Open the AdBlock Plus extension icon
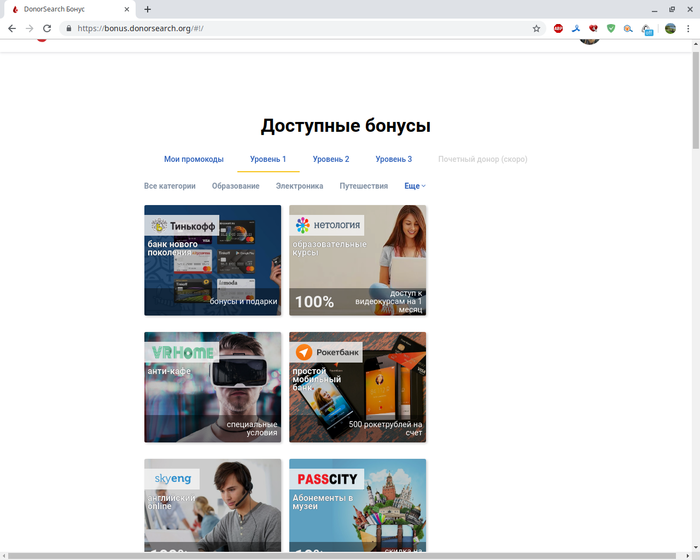This screenshot has width=700, height=560. (558, 29)
